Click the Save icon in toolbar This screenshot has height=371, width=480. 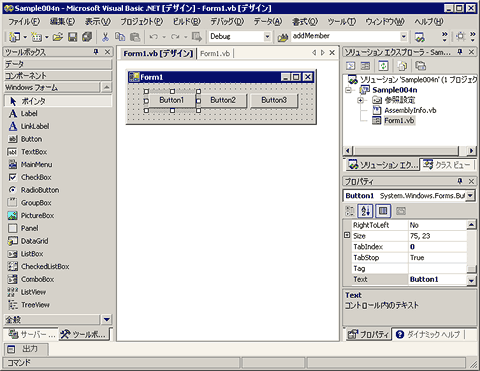click(73, 37)
